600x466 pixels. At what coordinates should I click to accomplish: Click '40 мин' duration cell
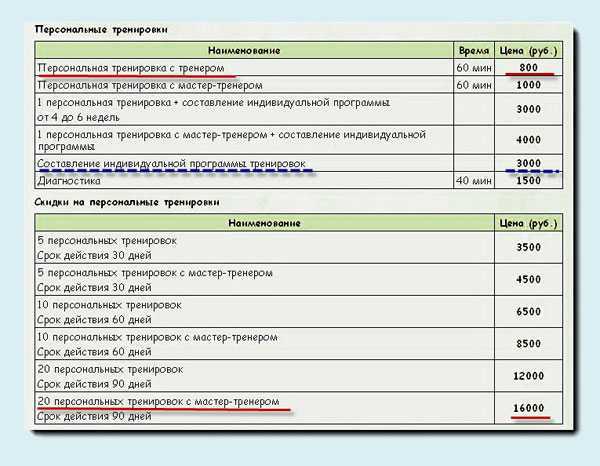pyautogui.click(x=474, y=181)
